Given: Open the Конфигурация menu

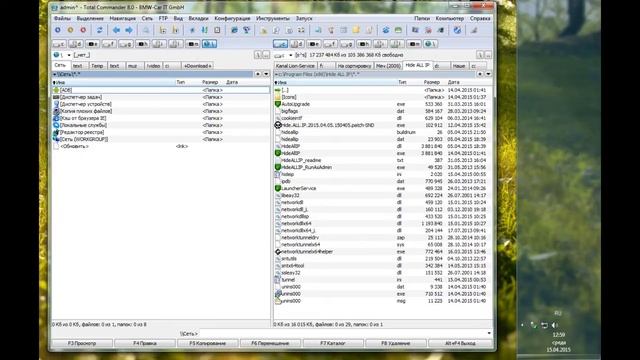Looking at the screenshot, I should point(232,18).
